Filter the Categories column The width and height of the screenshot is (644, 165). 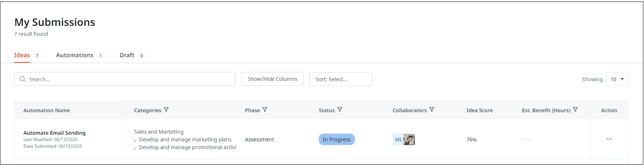point(166,110)
